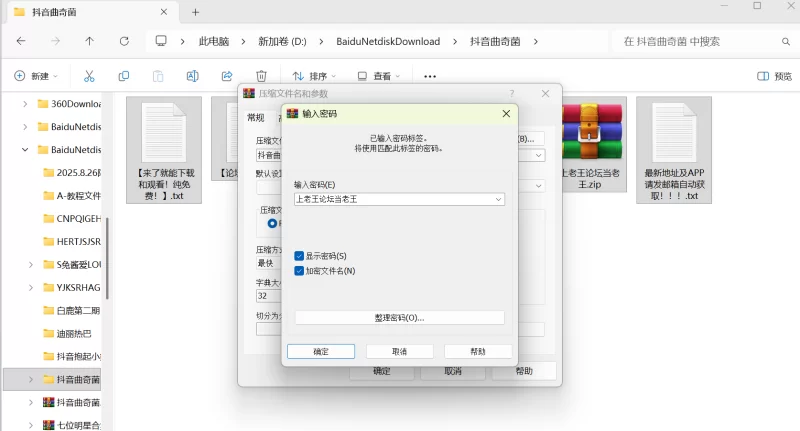800x431 pixels.
Task: Select the 白鹿第二期 folder in the tree
Action: coord(72,311)
